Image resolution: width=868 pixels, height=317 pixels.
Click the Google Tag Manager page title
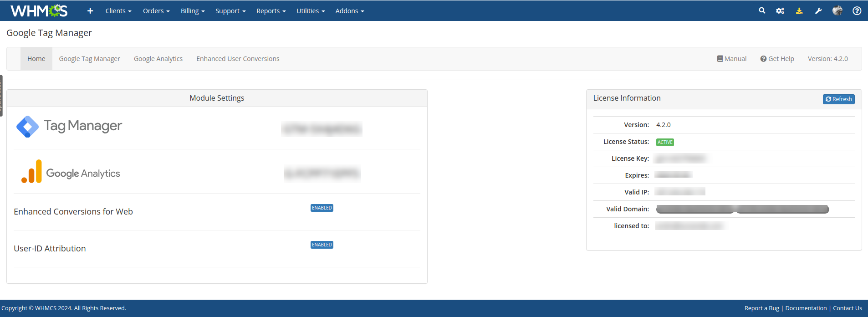coord(49,33)
